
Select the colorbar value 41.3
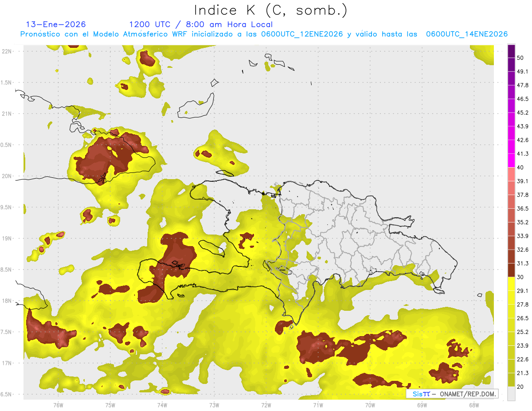523,154
